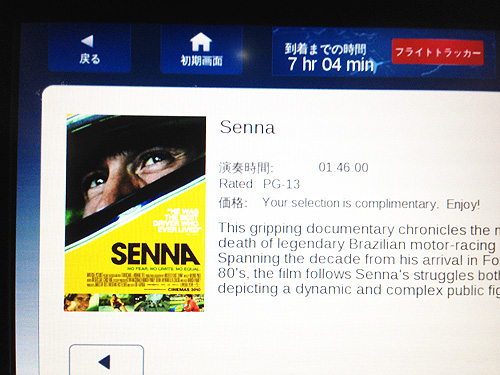Screen dimensions: 500x375
Task: Click the Senna movie title heading
Action: (x=247, y=127)
